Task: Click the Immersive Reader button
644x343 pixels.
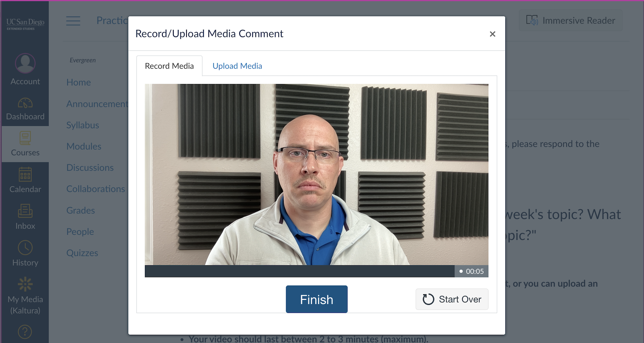Action: [571, 21]
